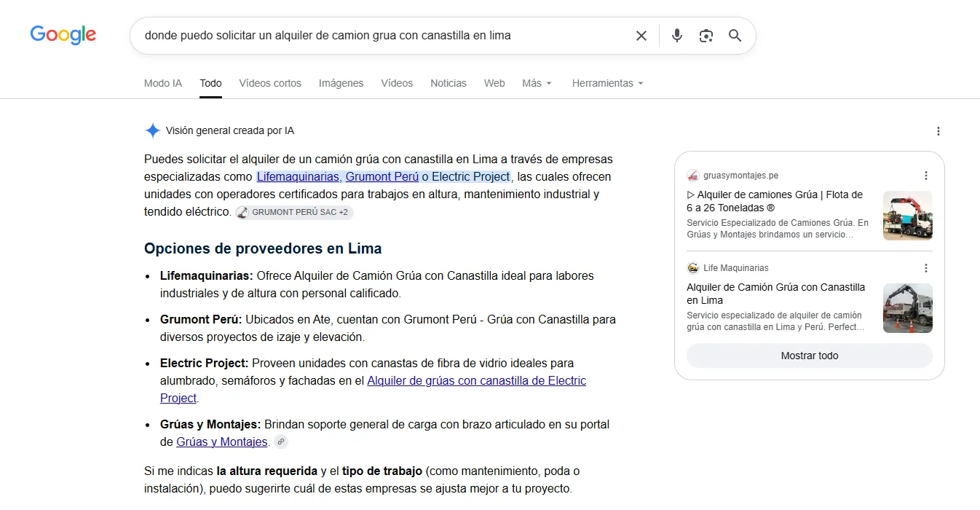Screen dimensions: 980x510
Task: Click Opciones de proveedores en Lima heading
Action: pos(263,248)
